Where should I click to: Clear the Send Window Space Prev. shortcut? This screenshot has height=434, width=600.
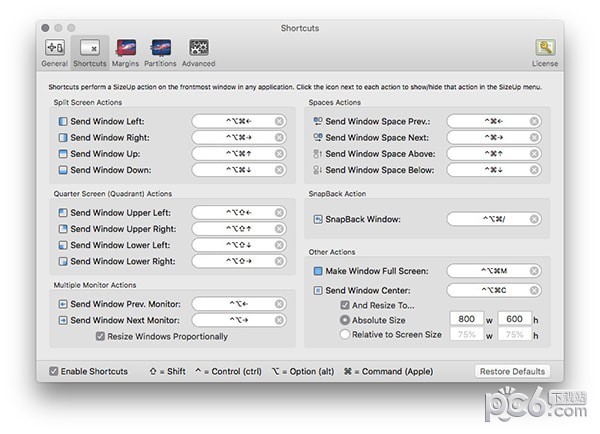534,121
